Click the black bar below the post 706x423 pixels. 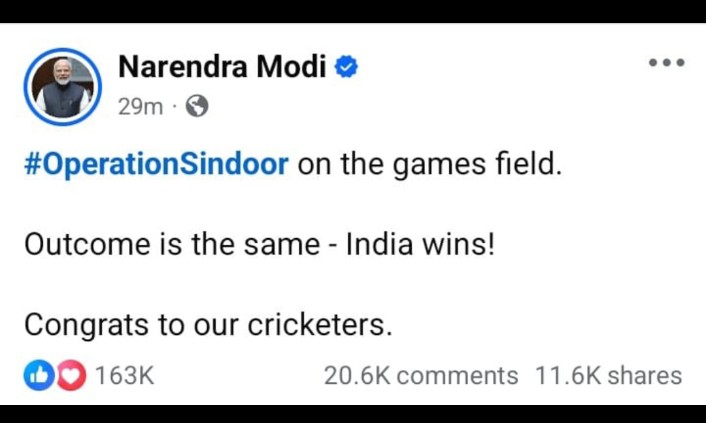pyautogui.click(x=353, y=413)
